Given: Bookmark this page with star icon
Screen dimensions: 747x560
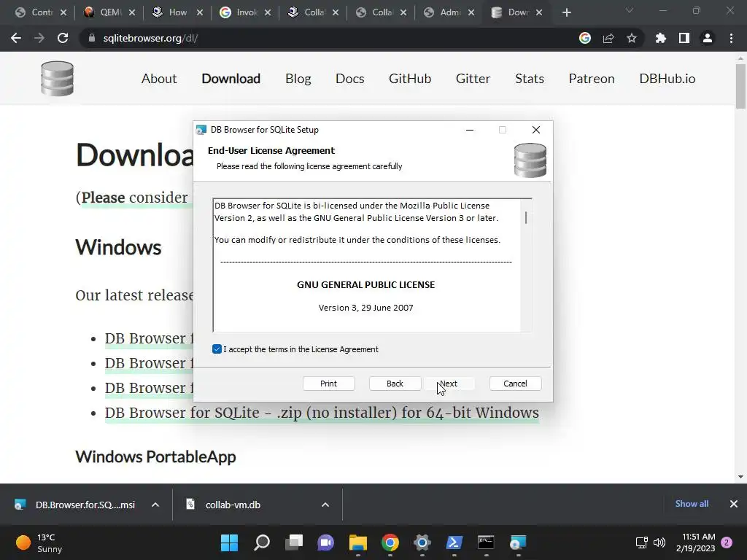Looking at the screenshot, I should click(x=632, y=38).
